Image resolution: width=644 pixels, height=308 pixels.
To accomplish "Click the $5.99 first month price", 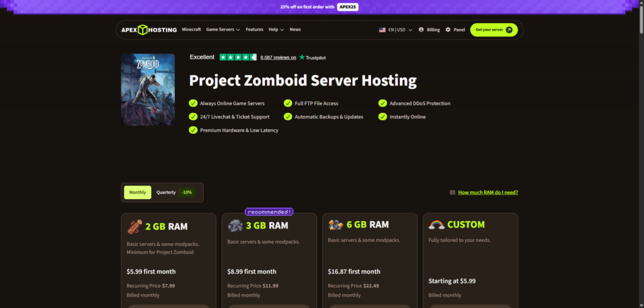I will [151, 271].
